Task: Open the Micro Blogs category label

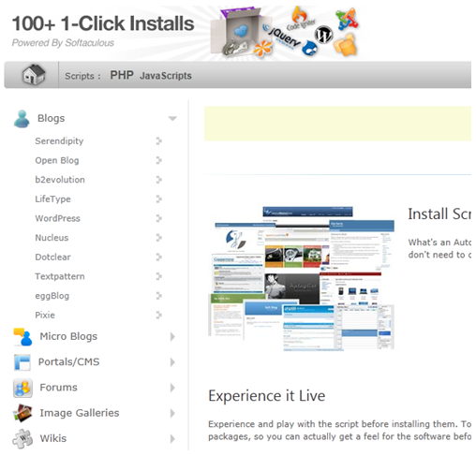Action: (x=68, y=336)
